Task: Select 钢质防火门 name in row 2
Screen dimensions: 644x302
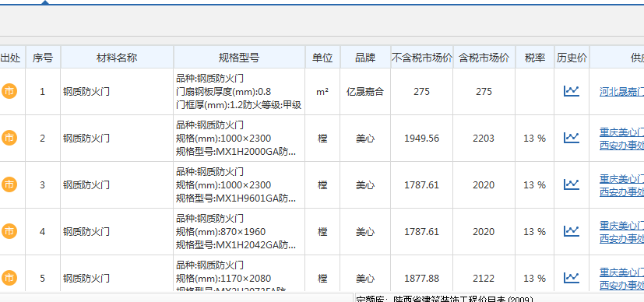Action: pyautogui.click(x=86, y=139)
